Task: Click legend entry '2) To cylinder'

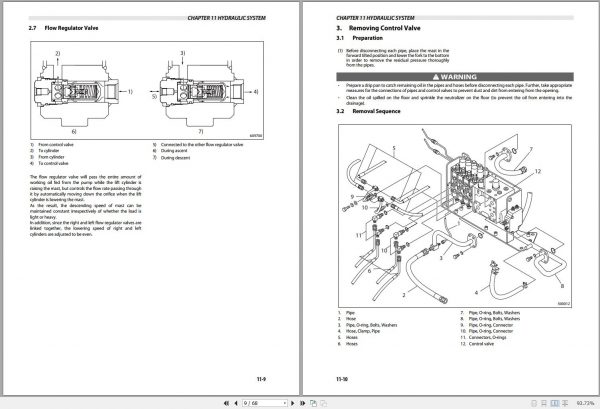Action: pos(45,151)
